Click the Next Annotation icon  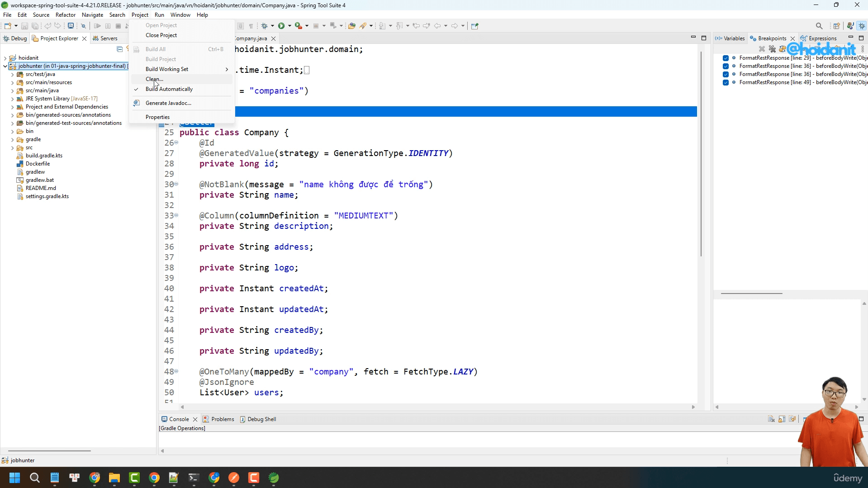(382, 26)
